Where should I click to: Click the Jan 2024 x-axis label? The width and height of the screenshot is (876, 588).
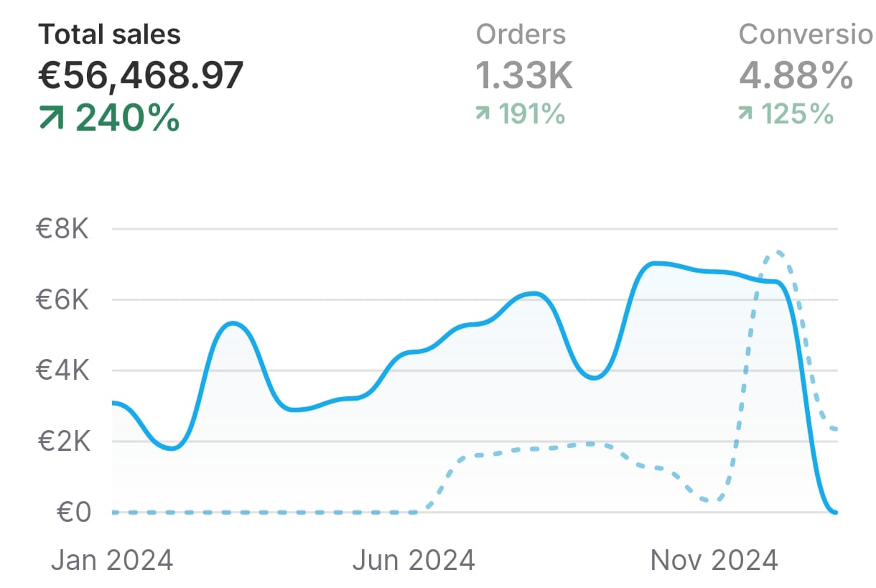111,560
